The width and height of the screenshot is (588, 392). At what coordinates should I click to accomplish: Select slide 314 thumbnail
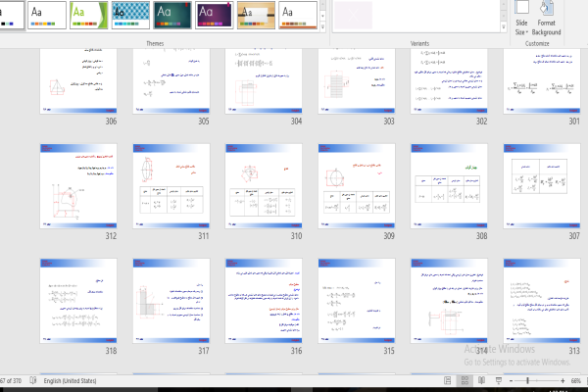click(x=449, y=301)
